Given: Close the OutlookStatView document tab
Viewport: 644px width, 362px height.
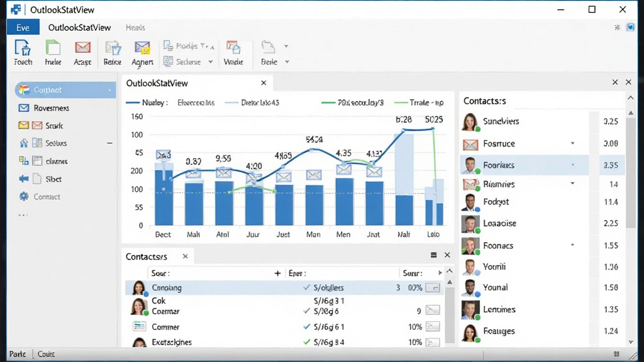Looking at the screenshot, I should point(264,83).
